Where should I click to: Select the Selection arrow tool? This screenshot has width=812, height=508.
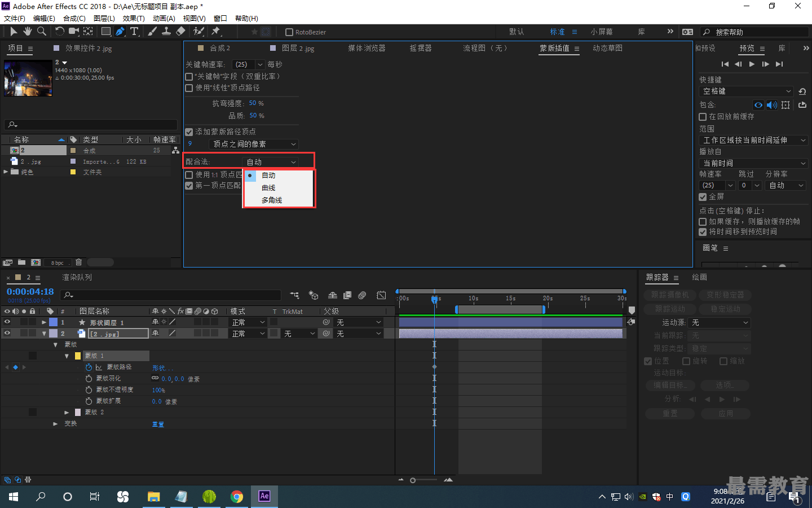(14, 32)
